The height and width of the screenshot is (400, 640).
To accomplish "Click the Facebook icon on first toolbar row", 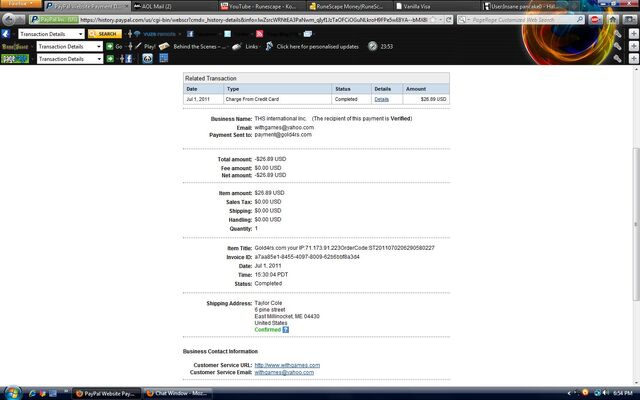I will point(190,34).
